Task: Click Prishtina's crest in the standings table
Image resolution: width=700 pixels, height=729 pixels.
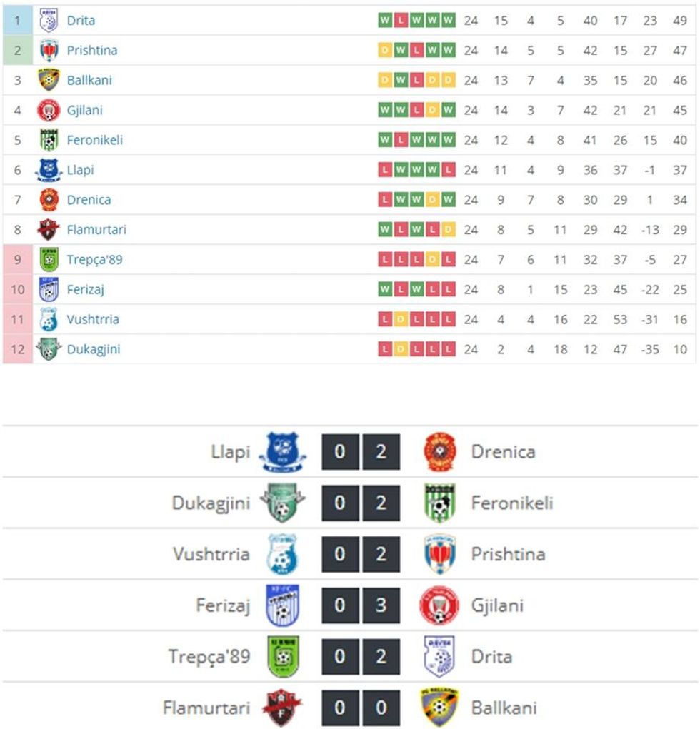Action: pyautogui.click(x=49, y=51)
